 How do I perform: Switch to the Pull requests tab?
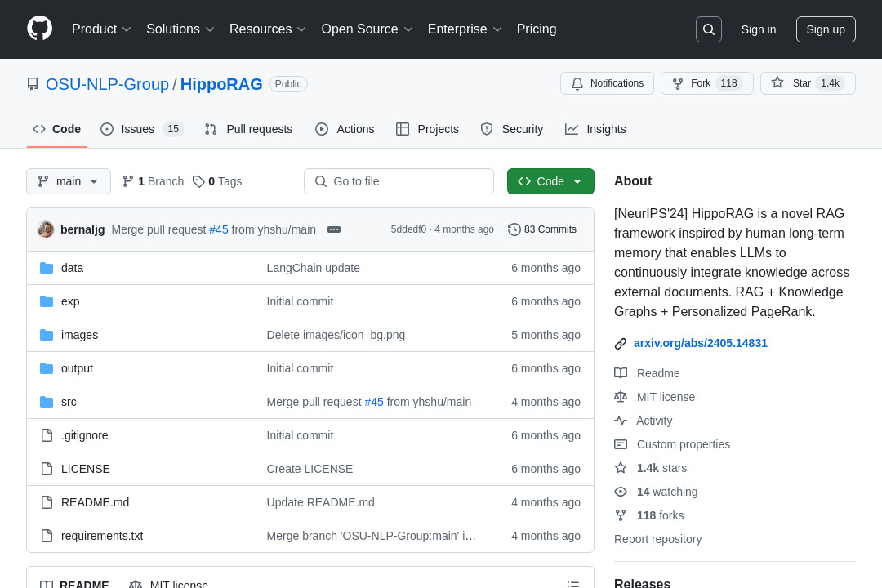(x=248, y=129)
